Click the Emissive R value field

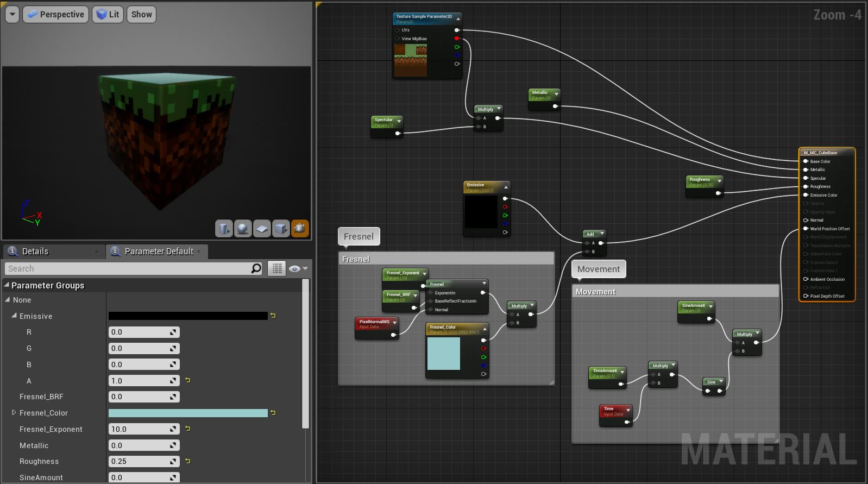pos(144,332)
